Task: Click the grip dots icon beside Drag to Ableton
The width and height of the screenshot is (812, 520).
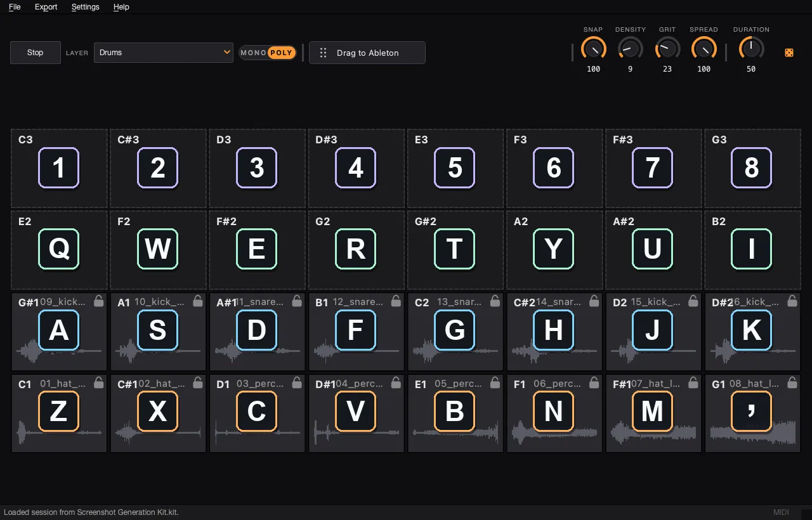Action: [323, 53]
